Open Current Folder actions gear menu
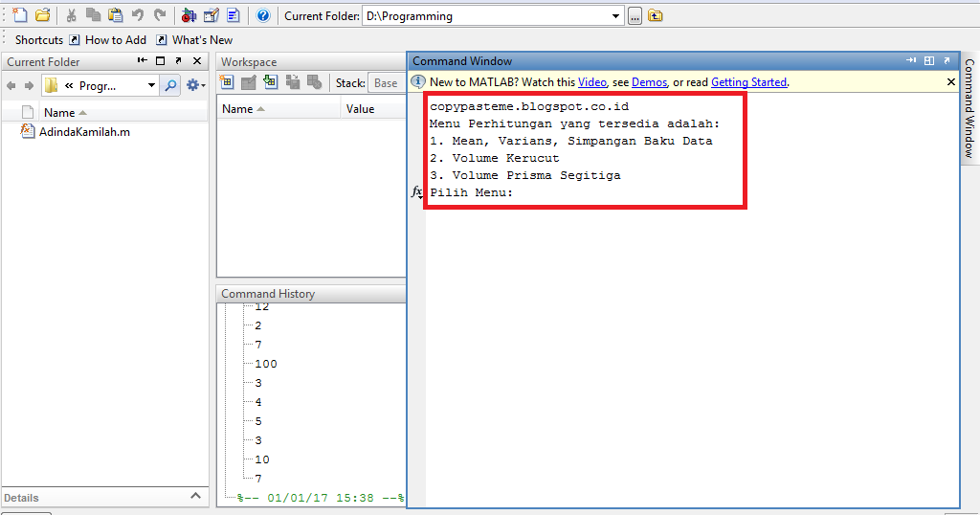 [x=195, y=85]
